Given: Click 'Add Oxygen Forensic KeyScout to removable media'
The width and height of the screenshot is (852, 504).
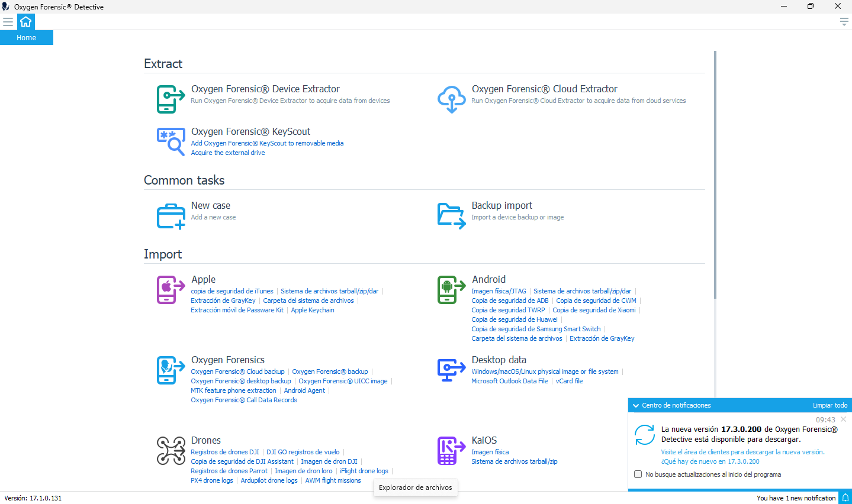Looking at the screenshot, I should point(267,143).
